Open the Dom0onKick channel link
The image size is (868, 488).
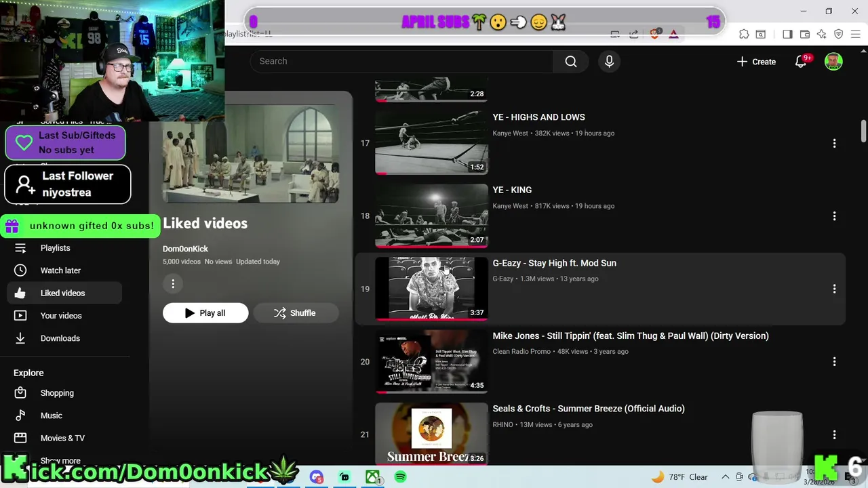click(185, 249)
